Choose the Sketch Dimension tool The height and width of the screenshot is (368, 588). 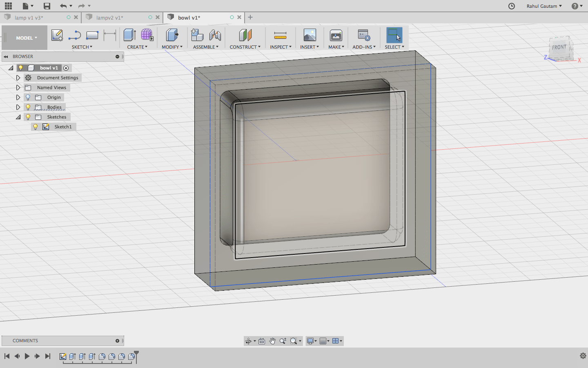click(x=110, y=35)
